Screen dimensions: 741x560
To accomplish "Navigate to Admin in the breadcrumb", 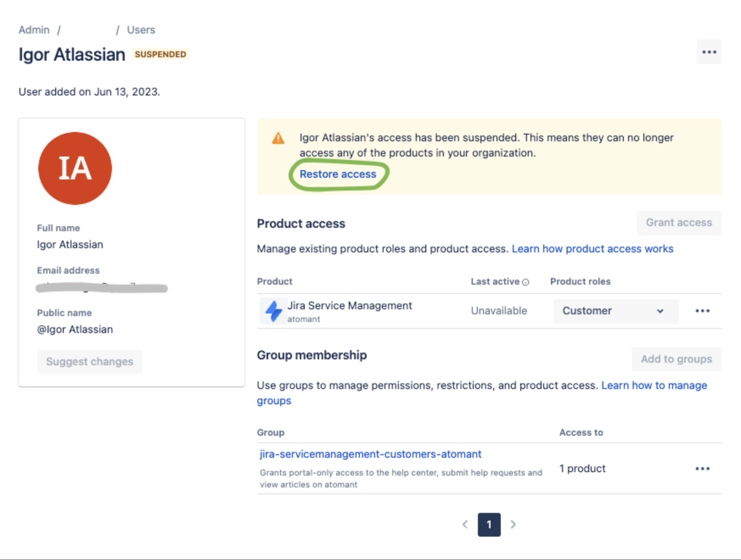I will click(34, 30).
